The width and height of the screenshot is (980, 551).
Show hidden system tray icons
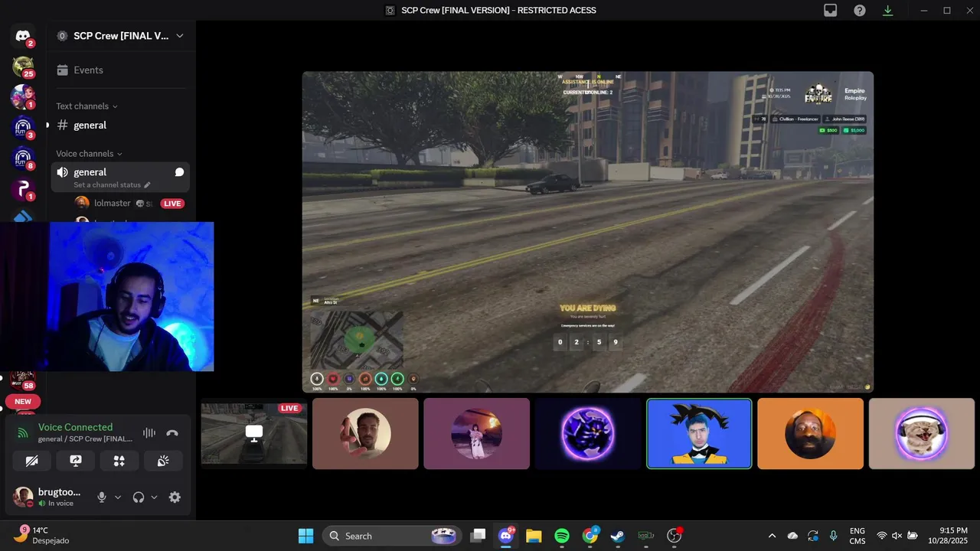(772, 536)
